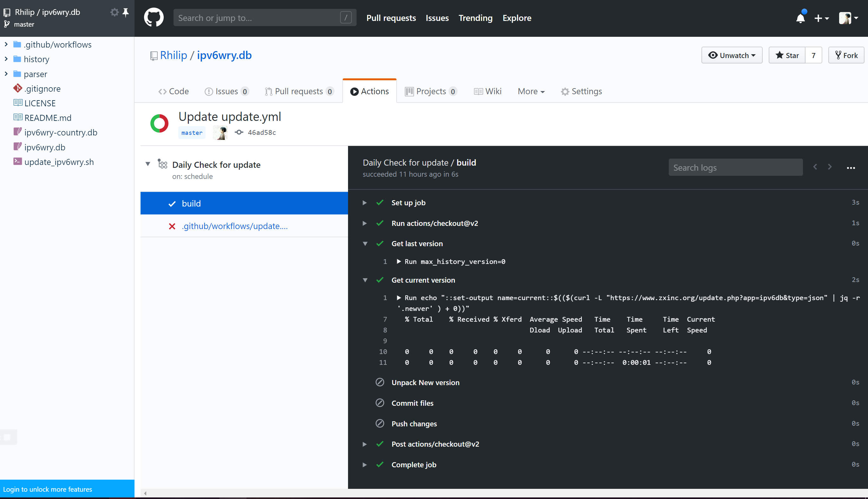Image resolution: width=868 pixels, height=499 pixels.
Task: Open the Unwatch dropdown
Action: coord(732,55)
